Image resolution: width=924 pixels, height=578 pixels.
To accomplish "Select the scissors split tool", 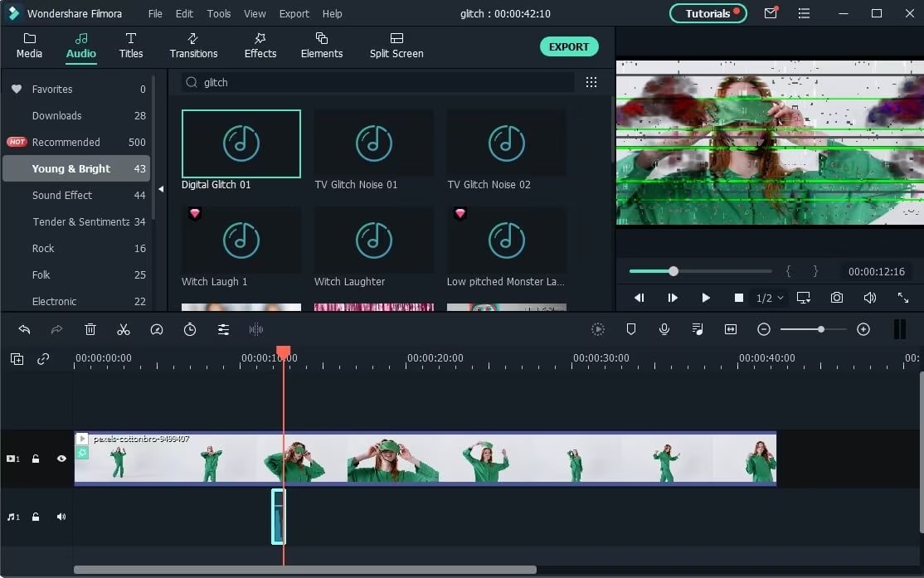I will tap(123, 329).
